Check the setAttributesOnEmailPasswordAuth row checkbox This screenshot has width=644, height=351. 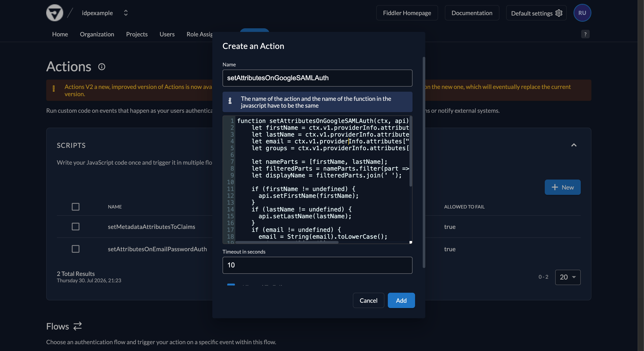click(x=76, y=249)
